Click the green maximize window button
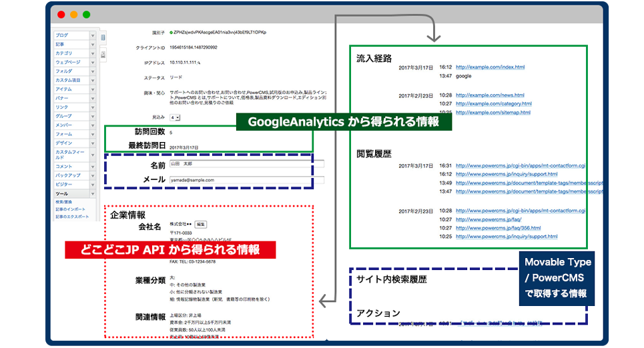Screen dimensions: 644x348 click(x=86, y=15)
